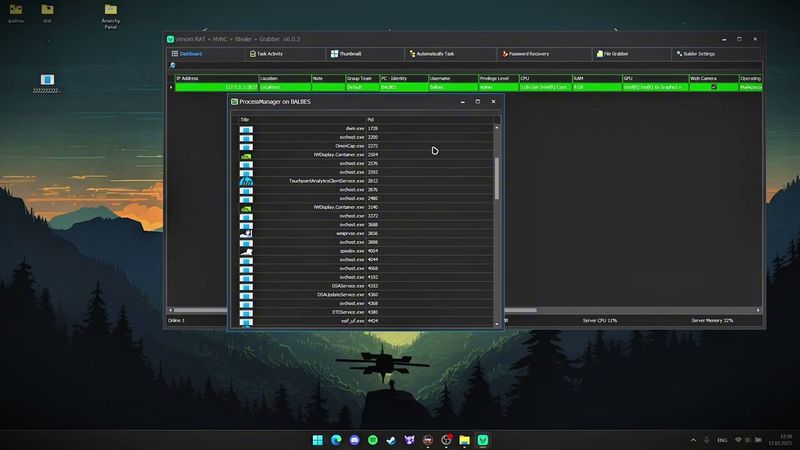Sort processes by the Title column header
The image size is (800, 450).
tap(302, 119)
